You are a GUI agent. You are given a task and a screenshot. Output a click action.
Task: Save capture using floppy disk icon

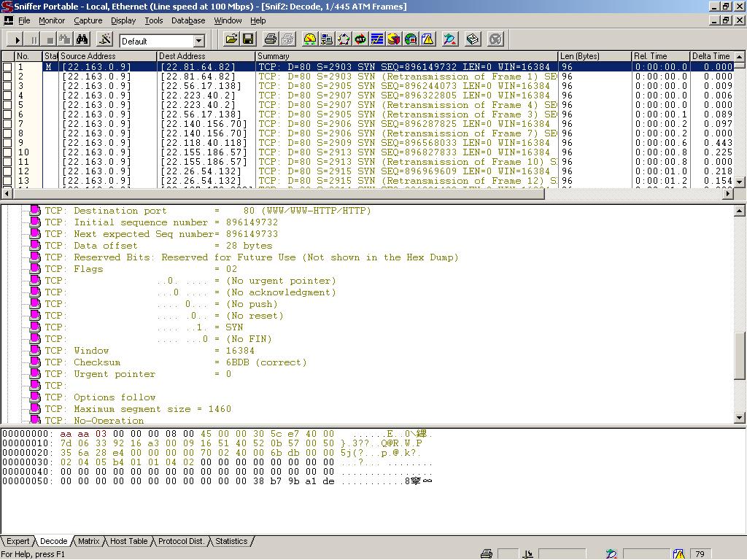[248, 39]
